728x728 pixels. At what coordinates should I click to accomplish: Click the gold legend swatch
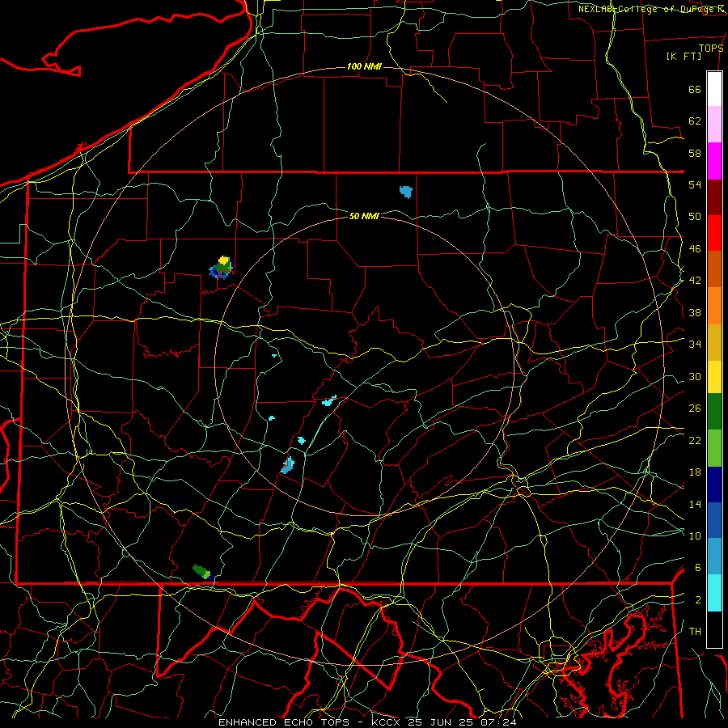[714, 342]
